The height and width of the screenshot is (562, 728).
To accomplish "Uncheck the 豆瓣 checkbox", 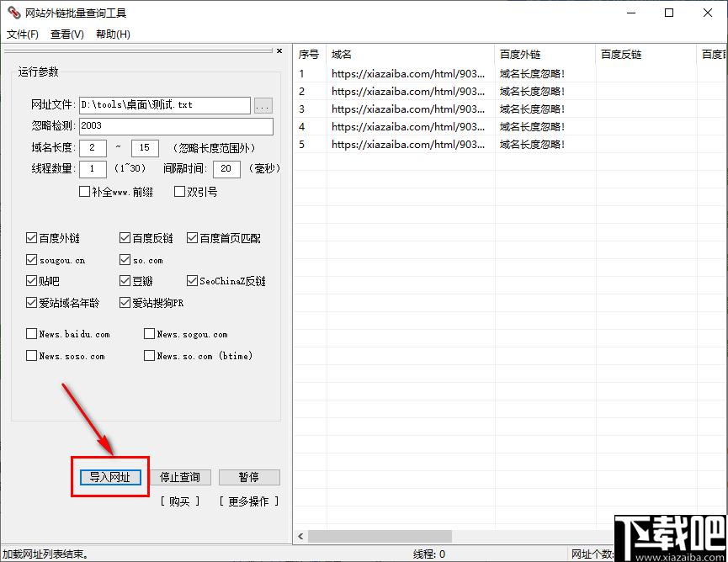I will click(x=125, y=280).
